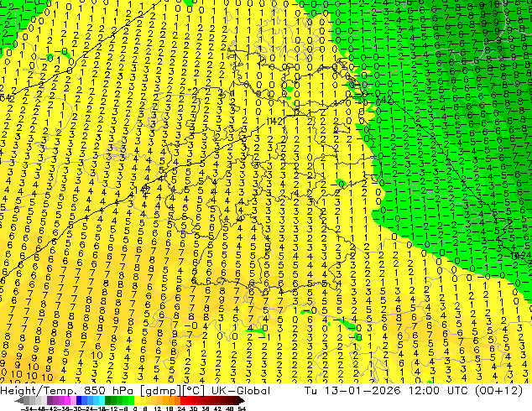
Task: Click the "12:00 UTC" time label
Action: 440,391
